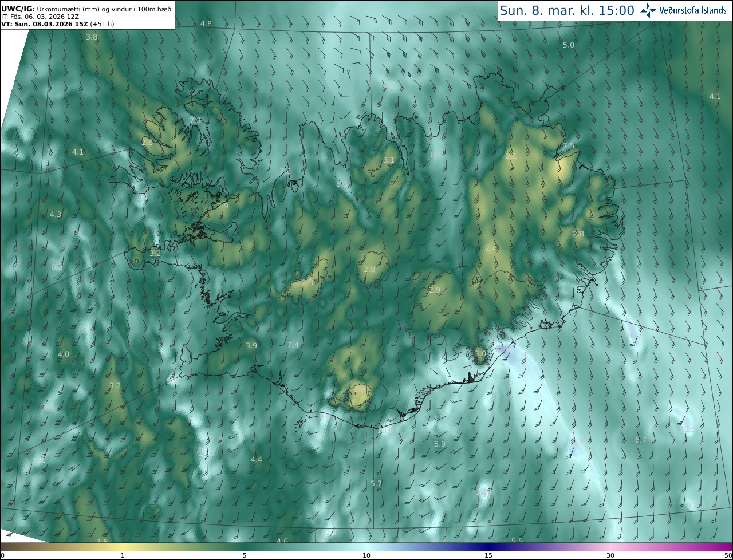Click the 5.9 value on the map
The image size is (733, 560).
pyautogui.click(x=440, y=444)
